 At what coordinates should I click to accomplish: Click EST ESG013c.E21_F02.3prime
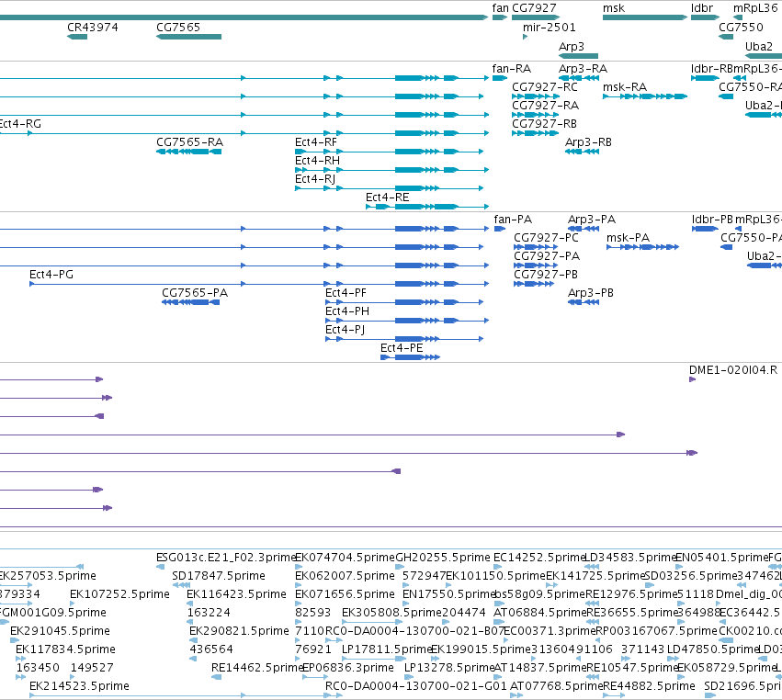coord(225,557)
